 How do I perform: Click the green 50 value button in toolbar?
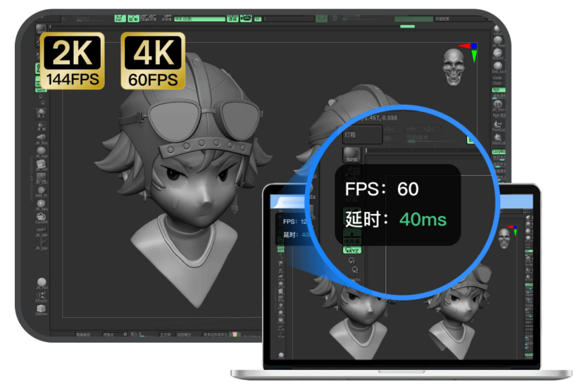pos(258,19)
